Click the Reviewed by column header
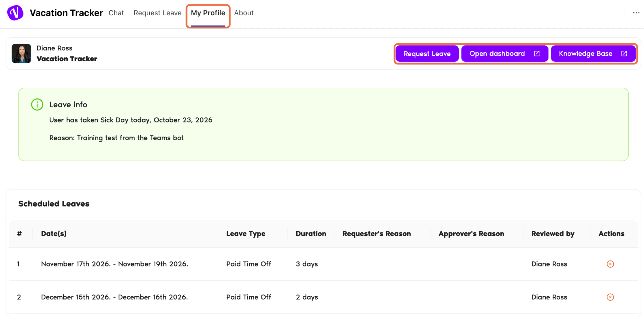The height and width of the screenshot is (316, 644). click(553, 234)
